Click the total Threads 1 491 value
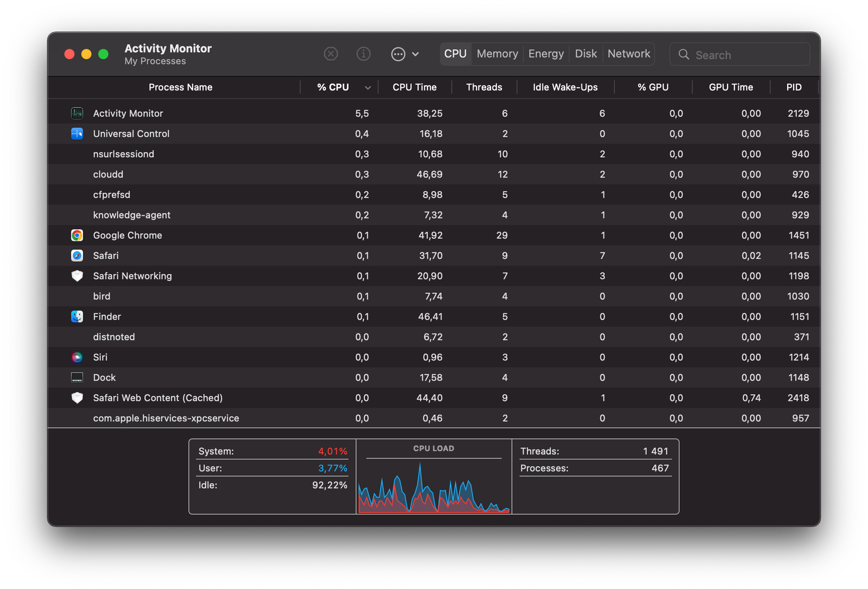Viewport: 868px width, 589px height. click(x=655, y=451)
